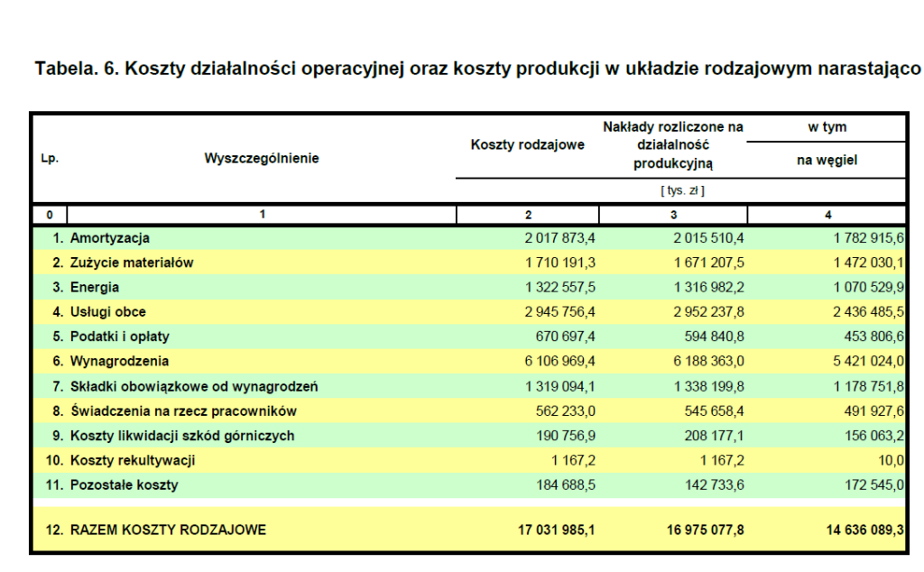
Task: Select the value 1 070 529,9
Action: [x=869, y=288]
